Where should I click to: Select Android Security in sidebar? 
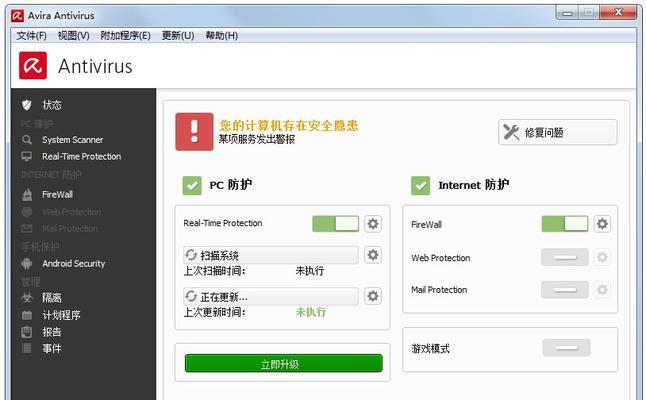(x=74, y=263)
